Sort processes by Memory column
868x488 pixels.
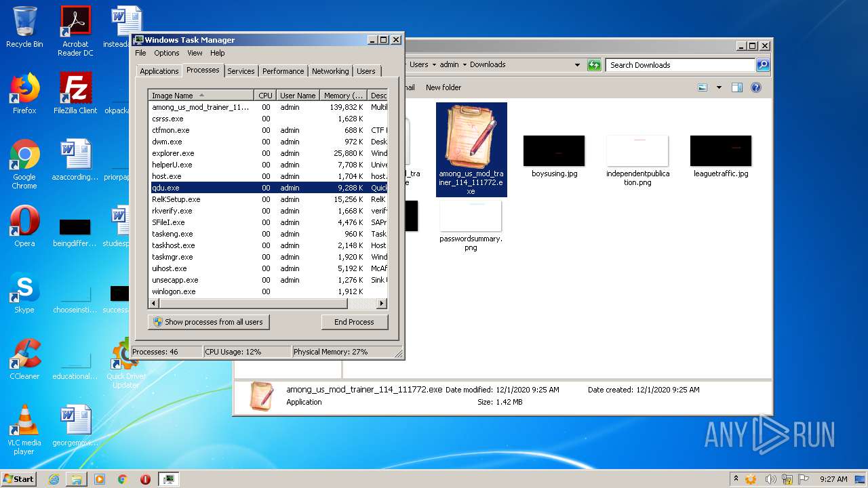(344, 96)
